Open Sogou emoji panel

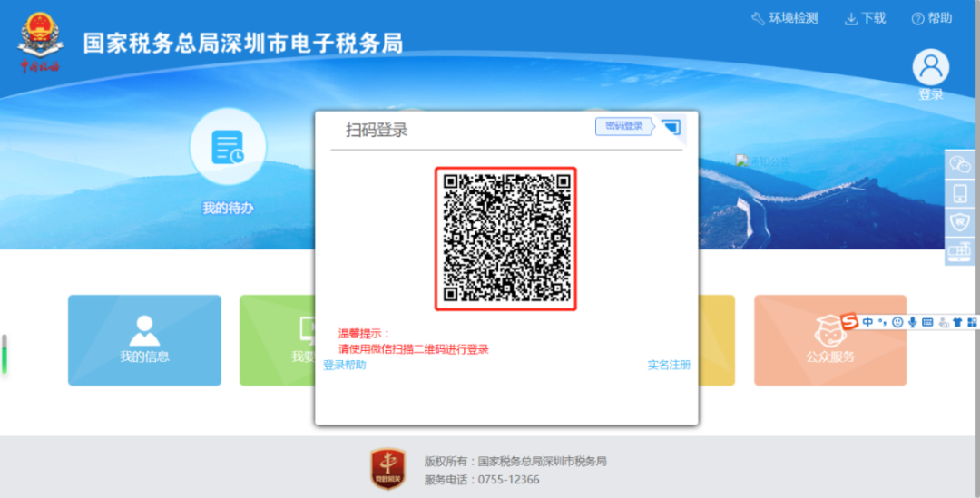pyautogui.click(x=897, y=322)
